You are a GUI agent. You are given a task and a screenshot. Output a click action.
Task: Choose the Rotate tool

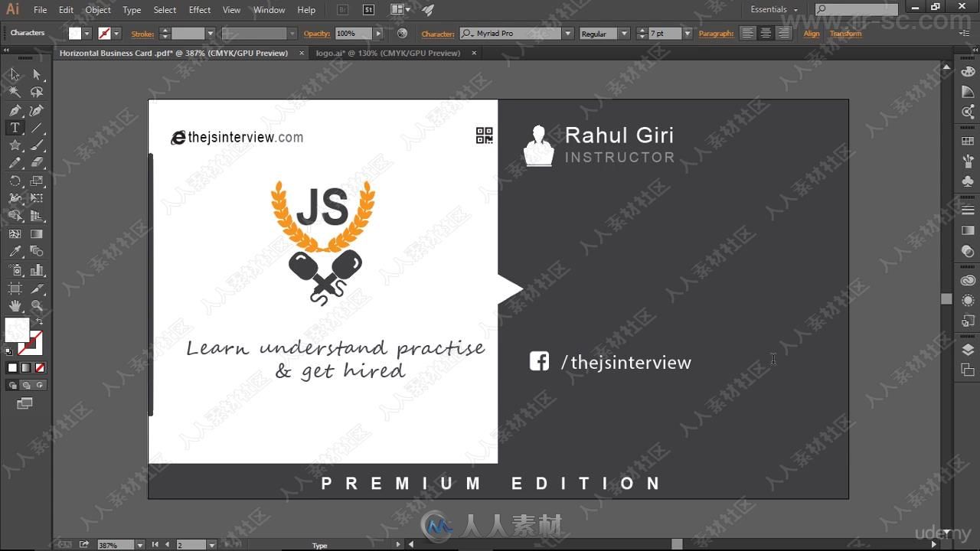(15, 181)
